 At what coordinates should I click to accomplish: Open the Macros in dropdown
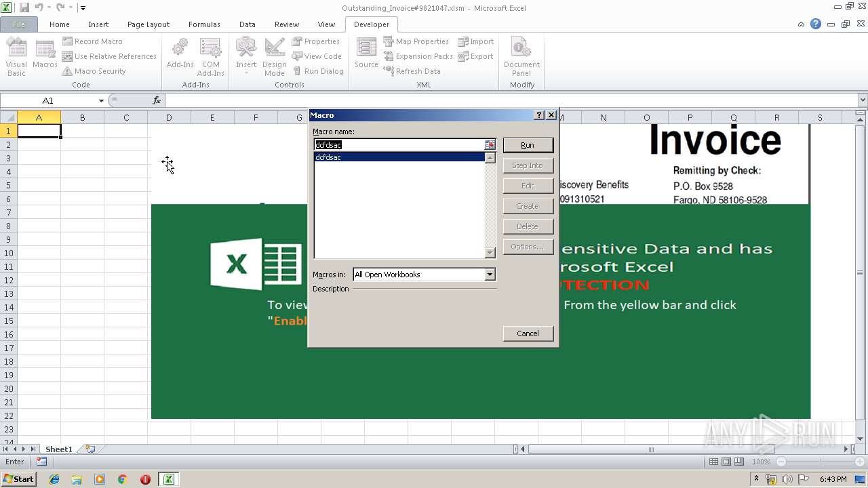pos(490,274)
